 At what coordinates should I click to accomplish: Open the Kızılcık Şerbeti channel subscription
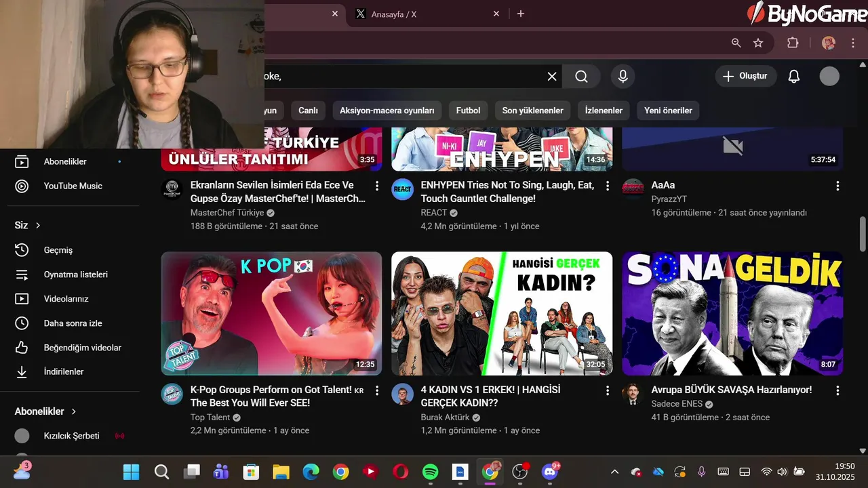point(71,436)
